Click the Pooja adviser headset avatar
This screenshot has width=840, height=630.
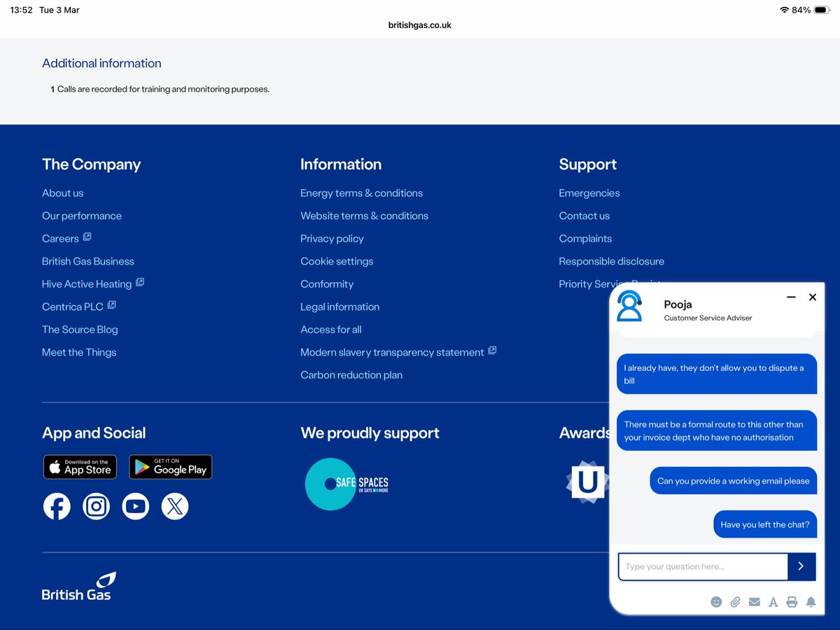629,306
